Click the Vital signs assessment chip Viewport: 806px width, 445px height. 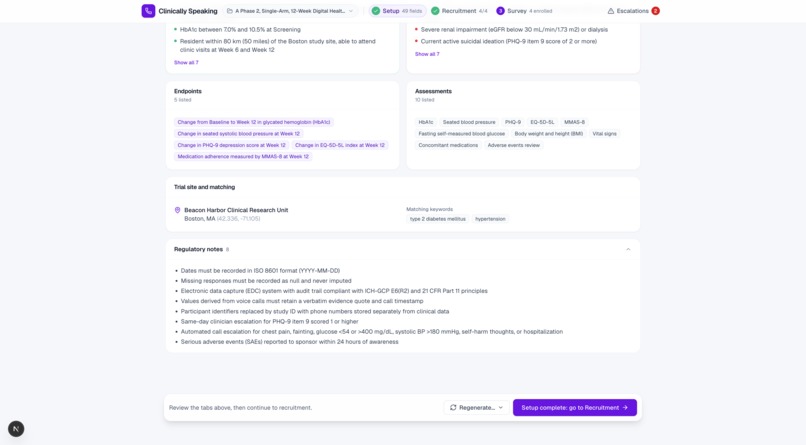click(x=604, y=134)
